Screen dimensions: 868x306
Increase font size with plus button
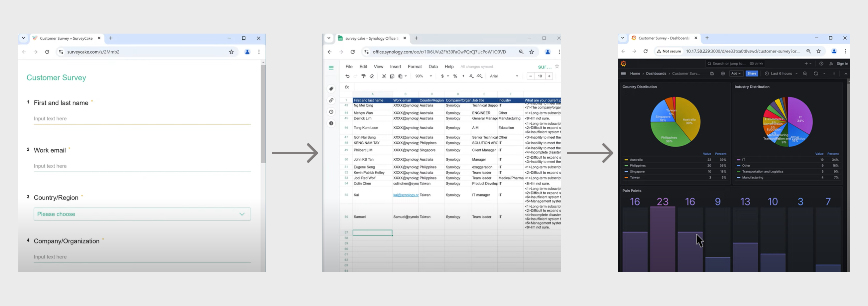[549, 76]
